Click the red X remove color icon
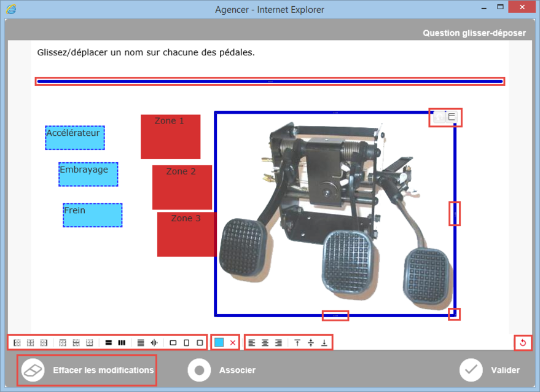Viewport: 540px width, 392px height. point(233,343)
